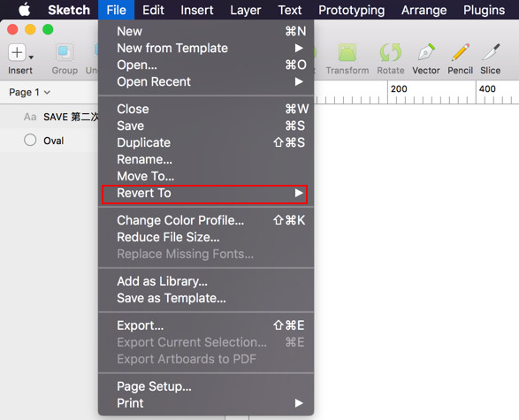Screen dimensions: 519x420
Task: Choose Move To... menu item
Action: tap(206, 176)
